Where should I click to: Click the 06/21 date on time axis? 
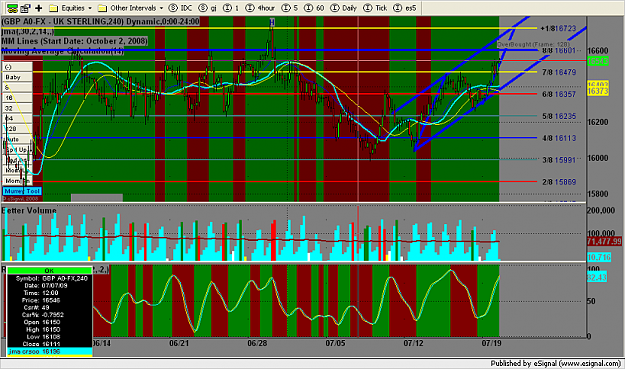[179, 343]
